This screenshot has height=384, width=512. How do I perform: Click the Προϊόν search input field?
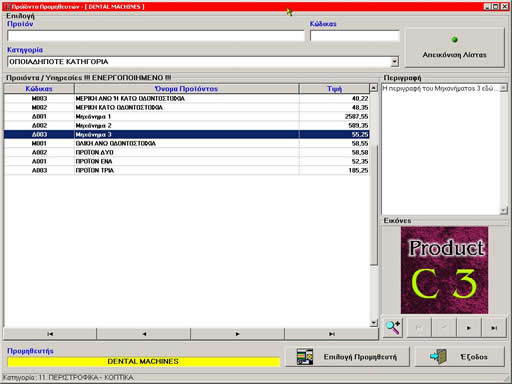[156, 36]
